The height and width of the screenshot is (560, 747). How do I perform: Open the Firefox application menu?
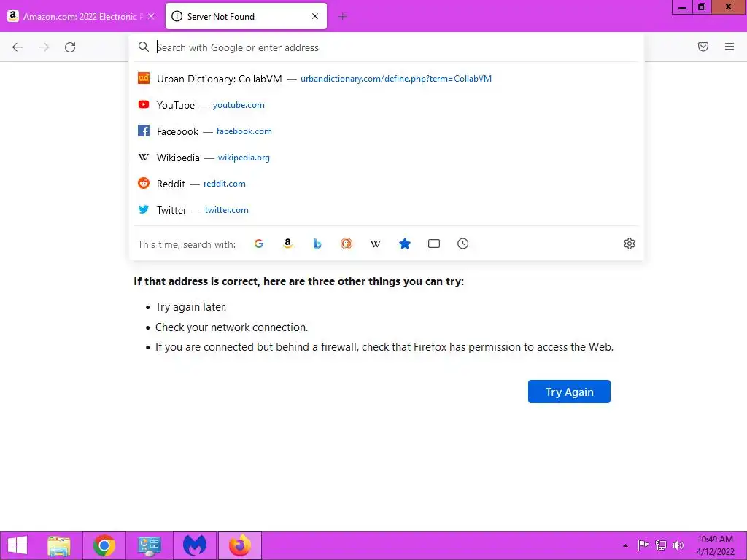729,47
